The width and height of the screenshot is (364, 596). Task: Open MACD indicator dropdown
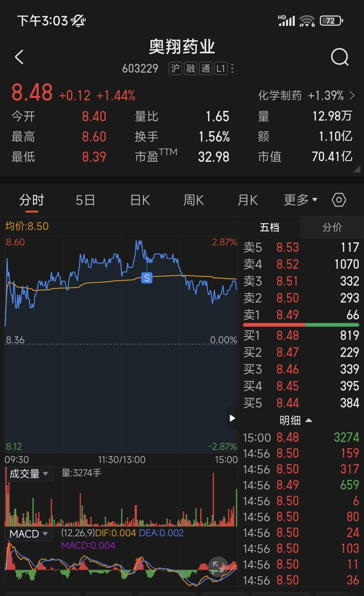[29, 534]
